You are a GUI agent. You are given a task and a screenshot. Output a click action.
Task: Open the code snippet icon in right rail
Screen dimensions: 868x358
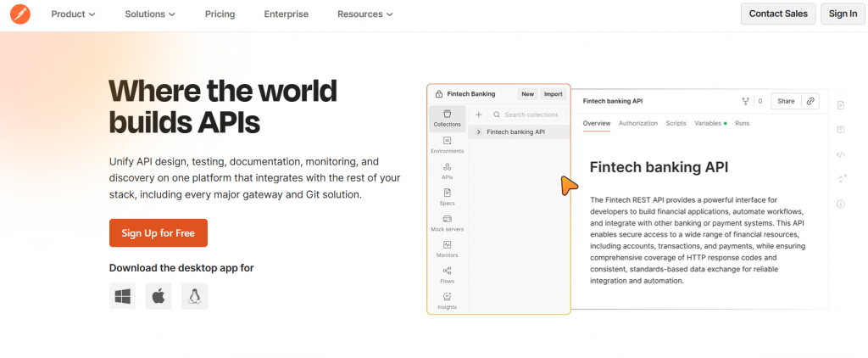(840, 154)
